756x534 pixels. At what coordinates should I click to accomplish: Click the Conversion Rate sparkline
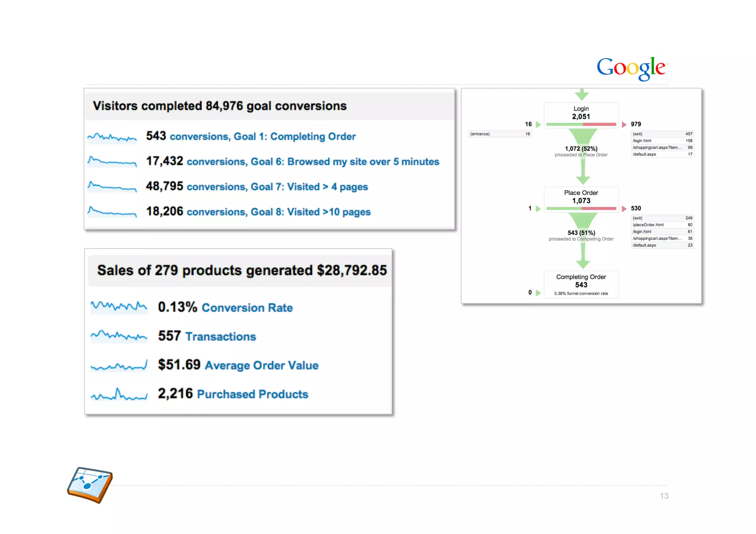[x=119, y=307]
